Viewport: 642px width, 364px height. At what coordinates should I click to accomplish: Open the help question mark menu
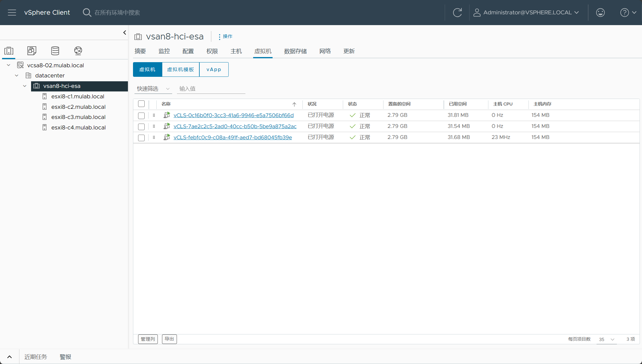click(x=628, y=13)
